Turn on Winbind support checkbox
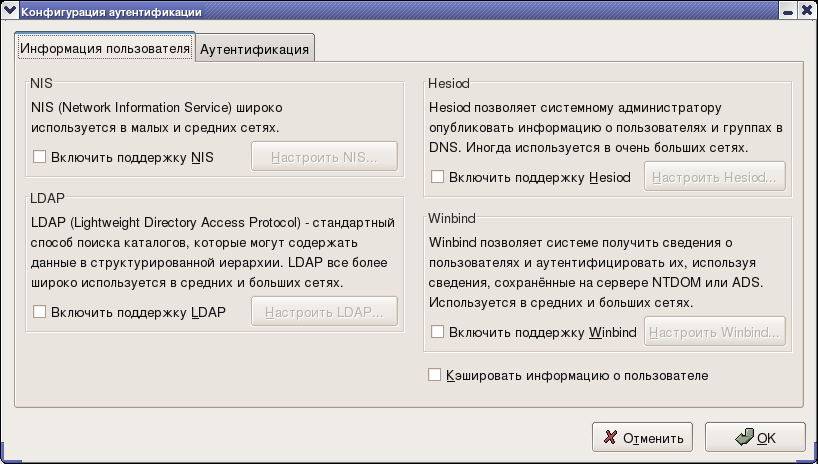 pos(437,332)
